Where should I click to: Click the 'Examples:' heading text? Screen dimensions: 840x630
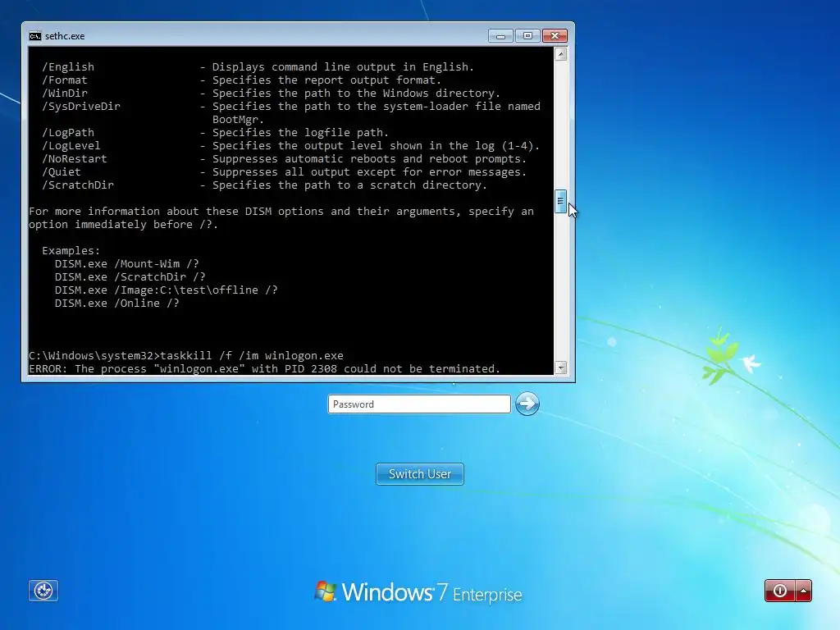click(71, 251)
